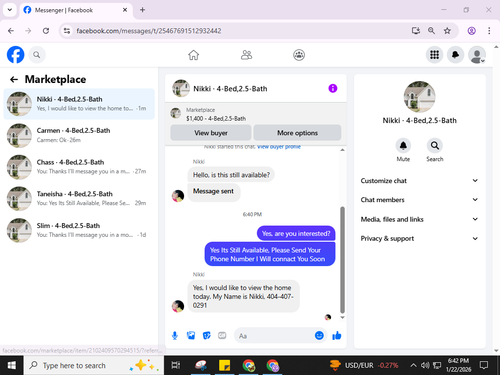Select the 'Hello, is this still available?' message
The width and height of the screenshot is (500, 375).
pyautogui.click(x=231, y=175)
